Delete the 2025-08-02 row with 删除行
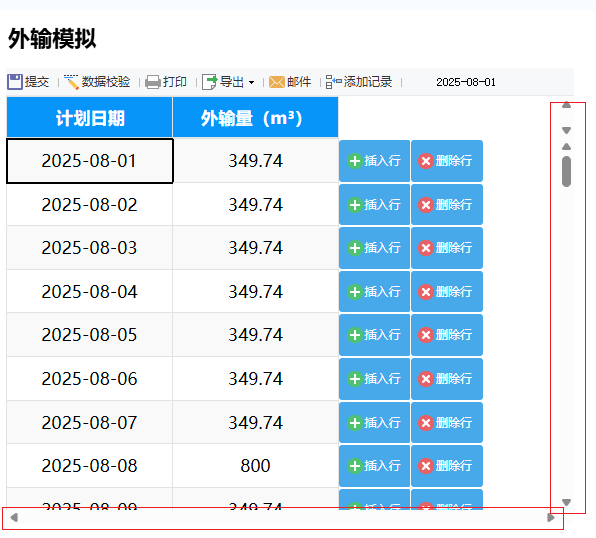The height and width of the screenshot is (538, 596). (x=447, y=205)
